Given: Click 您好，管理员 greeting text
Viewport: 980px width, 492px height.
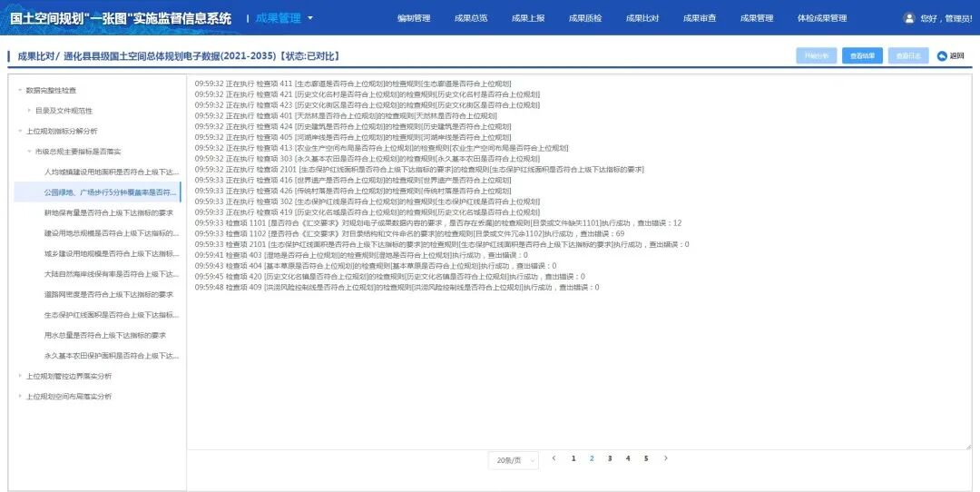Looking at the screenshot, I should (946, 19).
